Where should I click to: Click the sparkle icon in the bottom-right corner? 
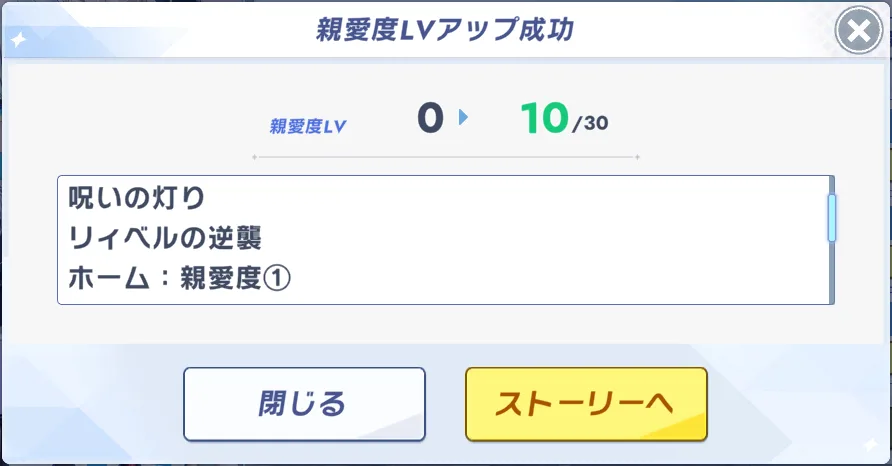pos(872,445)
